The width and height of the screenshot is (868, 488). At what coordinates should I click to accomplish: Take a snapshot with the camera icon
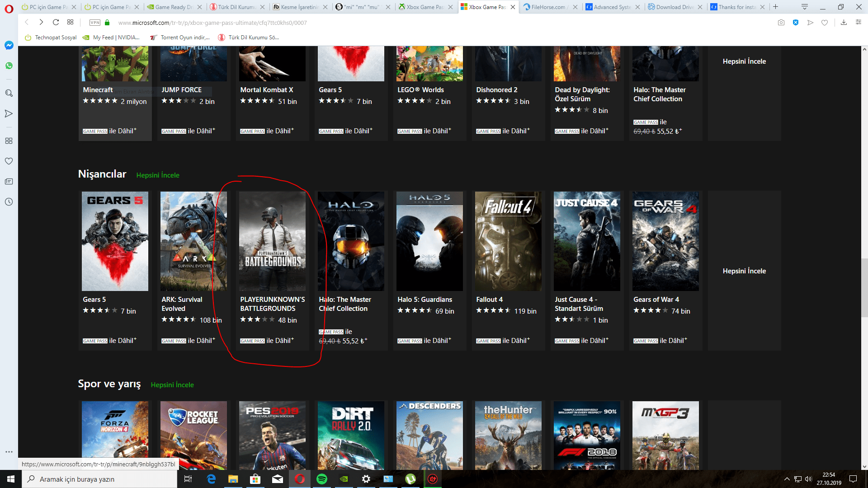click(781, 23)
